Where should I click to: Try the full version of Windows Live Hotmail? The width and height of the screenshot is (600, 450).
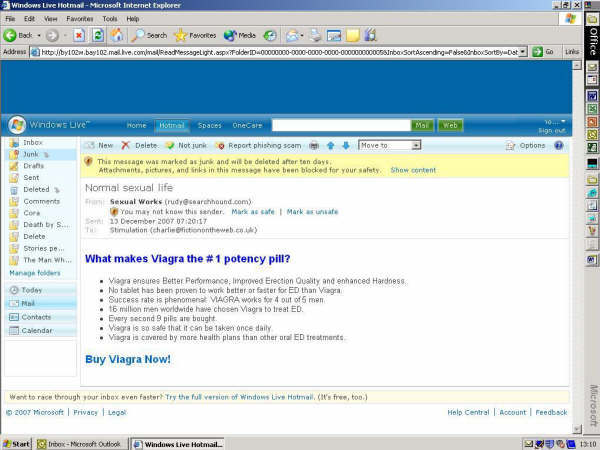point(240,397)
